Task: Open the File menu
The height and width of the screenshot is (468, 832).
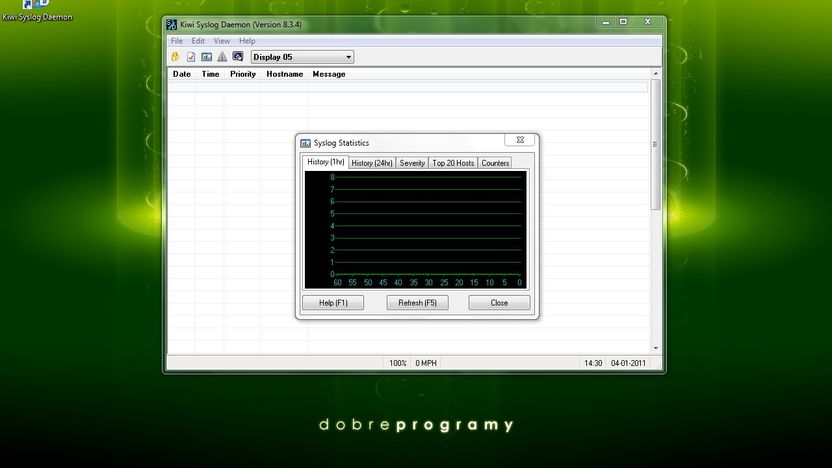Action: click(x=177, y=41)
